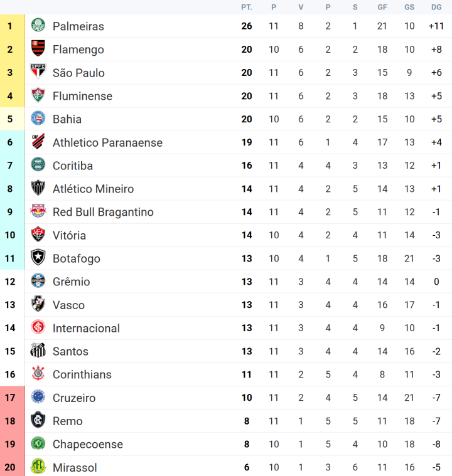The height and width of the screenshot is (476, 452).
Task: Click the GF column header
Action: point(382,7)
